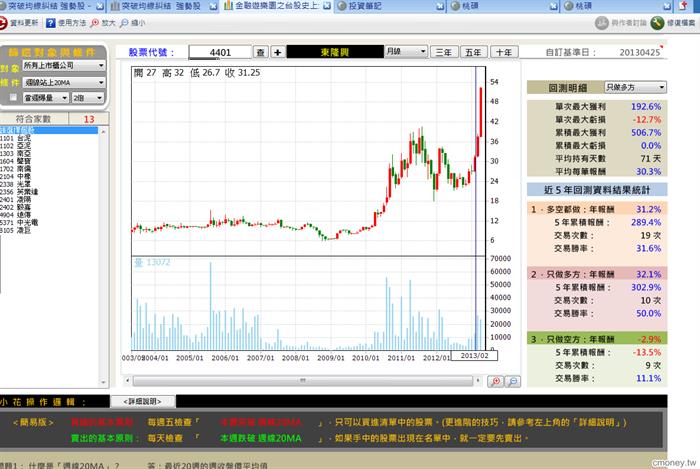The height and width of the screenshot is (469, 700).
Task: Click right arrow of chart horizontal scrollbar
Action: (478, 381)
